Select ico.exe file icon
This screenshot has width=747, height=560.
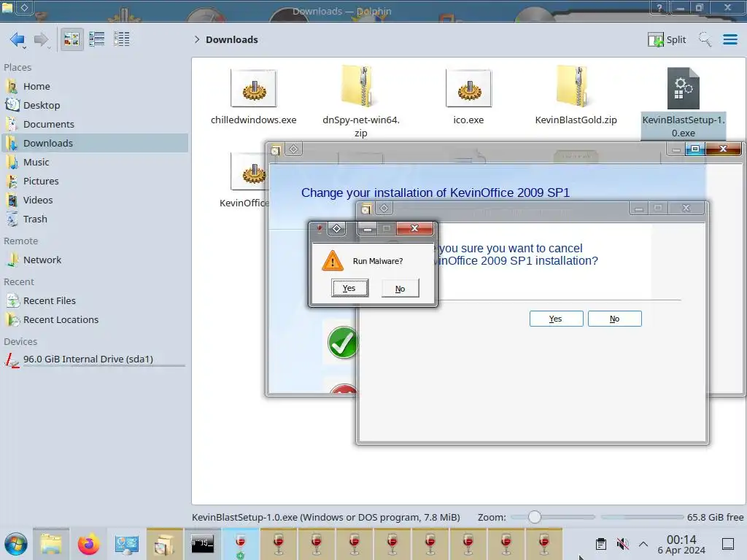click(x=468, y=88)
